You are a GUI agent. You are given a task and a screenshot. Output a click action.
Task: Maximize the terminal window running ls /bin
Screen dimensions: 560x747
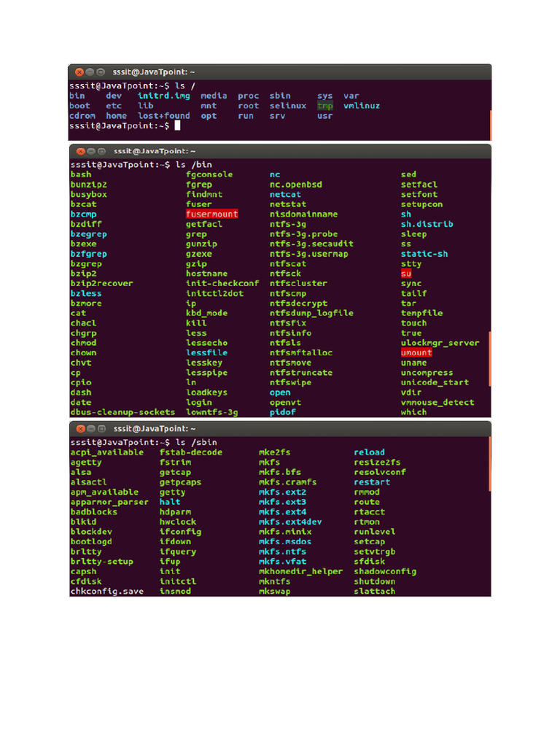(x=101, y=152)
